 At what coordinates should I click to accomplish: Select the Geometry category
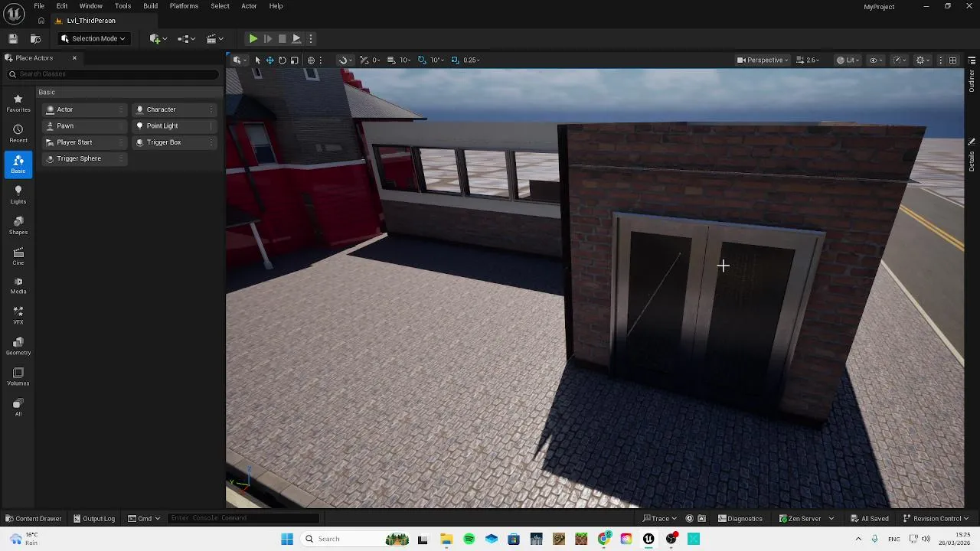[18, 347]
